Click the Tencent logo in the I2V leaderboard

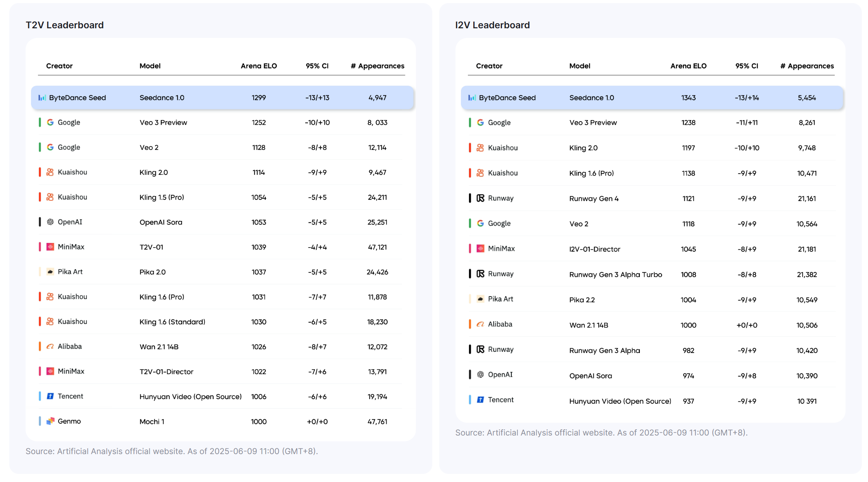click(480, 399)
